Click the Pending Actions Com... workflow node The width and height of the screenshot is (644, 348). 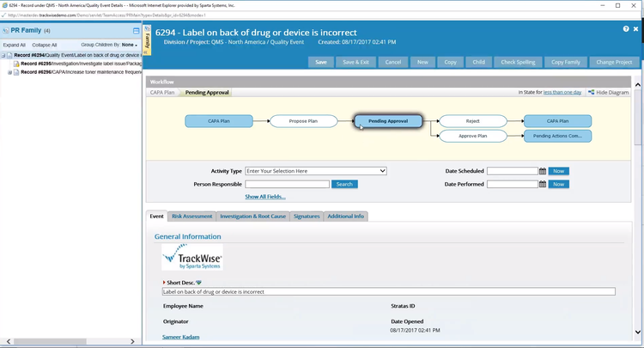(x=557, y=136)
